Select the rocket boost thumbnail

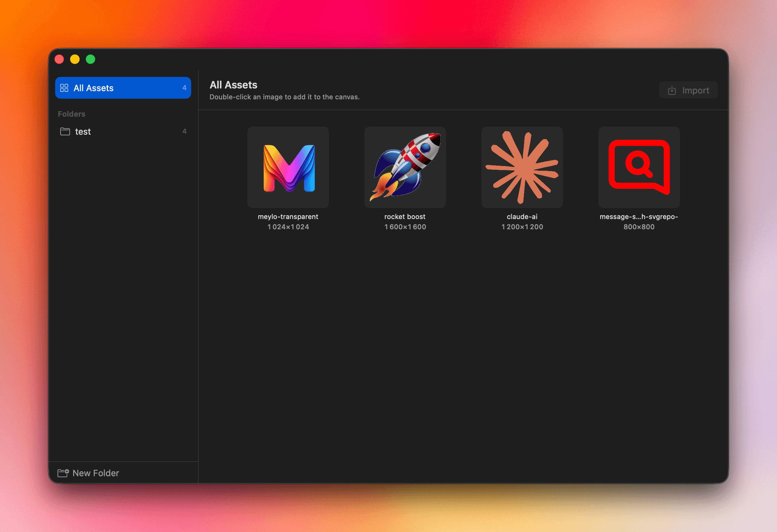tap(405, 167)
